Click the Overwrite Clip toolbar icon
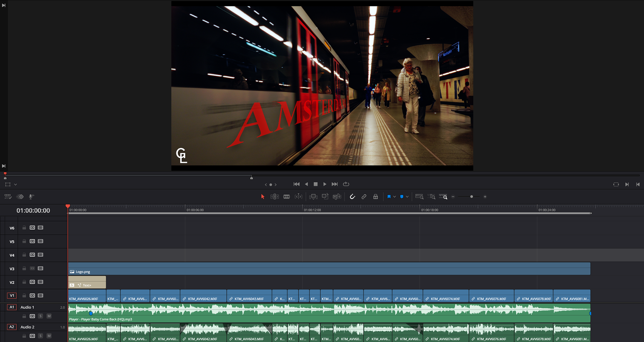 tap(325, 197)
